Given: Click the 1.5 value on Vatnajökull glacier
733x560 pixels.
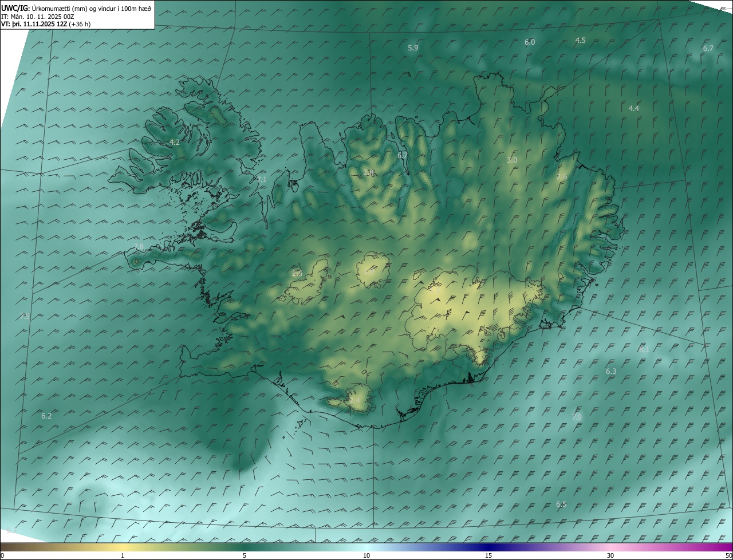Looking at the screenshot, I should pyautogui.click(x=434, y=290).
